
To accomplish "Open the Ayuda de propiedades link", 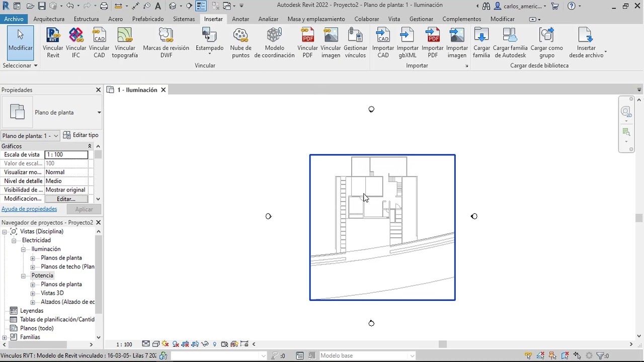I will tap(29, 209).
